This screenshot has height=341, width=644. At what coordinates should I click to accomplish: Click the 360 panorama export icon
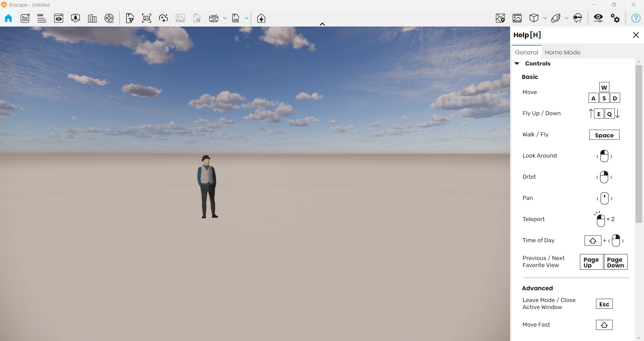[214, 18]
